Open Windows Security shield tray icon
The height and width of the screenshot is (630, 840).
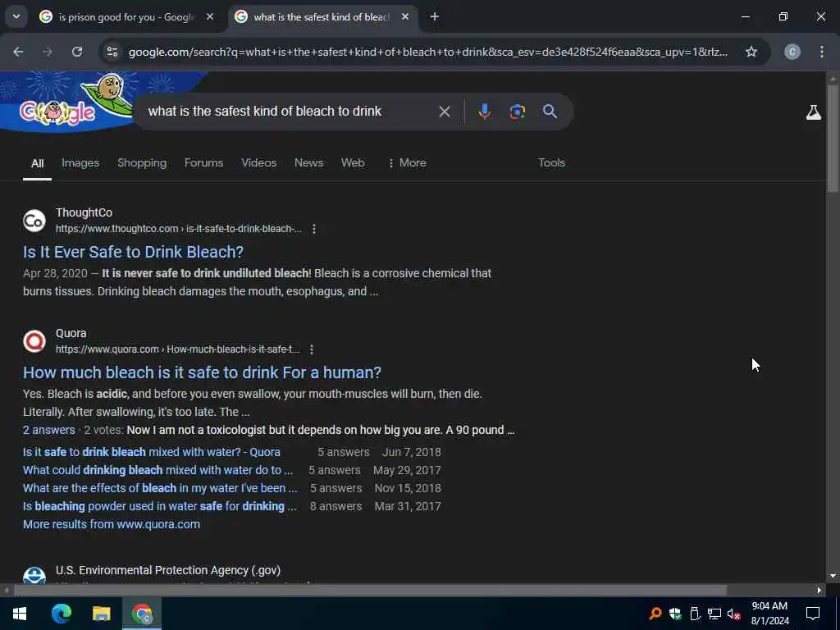tap(675, 614)
